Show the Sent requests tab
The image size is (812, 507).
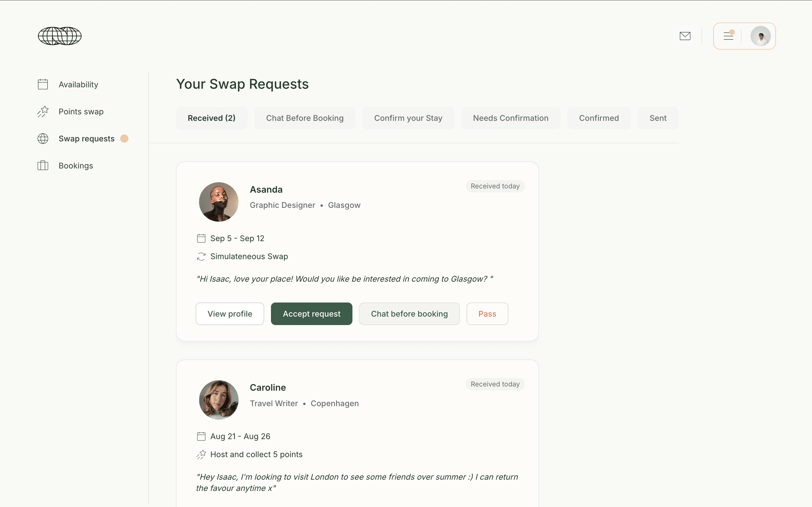point(658,118)
